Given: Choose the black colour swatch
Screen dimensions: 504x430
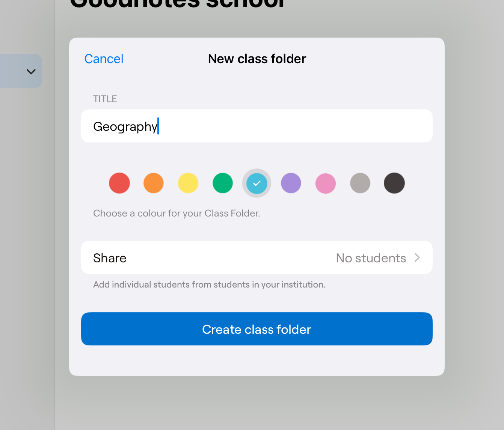Looking at the screenshot, I should click(x=394, y=183).
